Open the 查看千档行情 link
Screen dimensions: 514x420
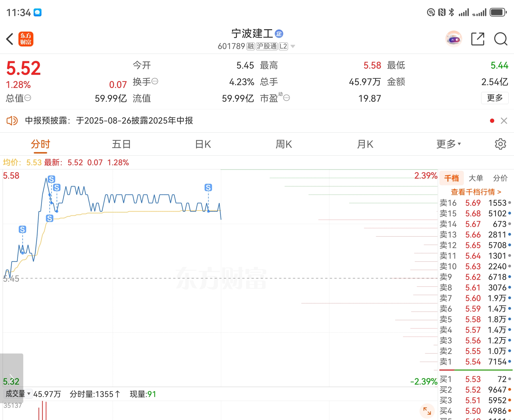tap(476, 192)
